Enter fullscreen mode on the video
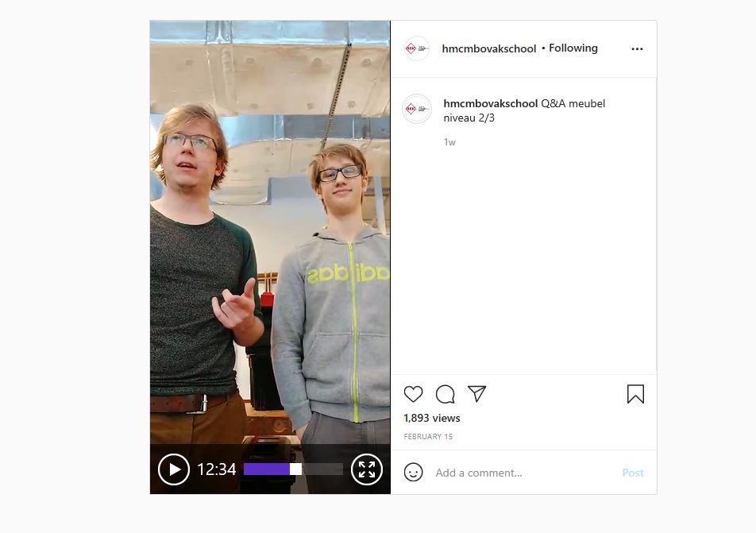This screenshot has width=756, height=533. click(367, 469)
